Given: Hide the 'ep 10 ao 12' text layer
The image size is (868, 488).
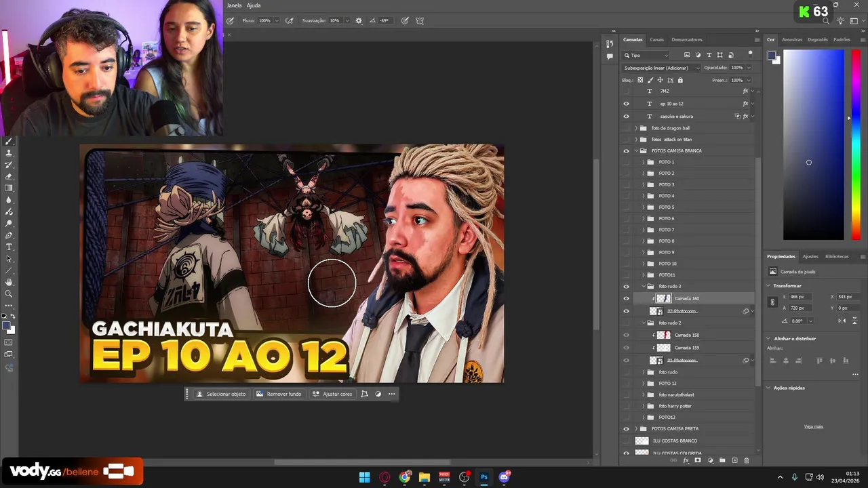Looking at the screenshot, I should click(x=626, y=104).
